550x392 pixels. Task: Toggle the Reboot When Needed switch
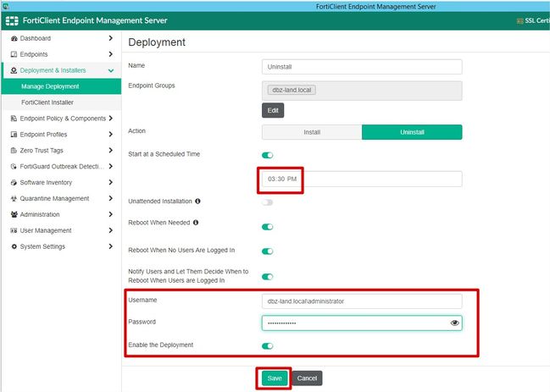tap(267, 227)
